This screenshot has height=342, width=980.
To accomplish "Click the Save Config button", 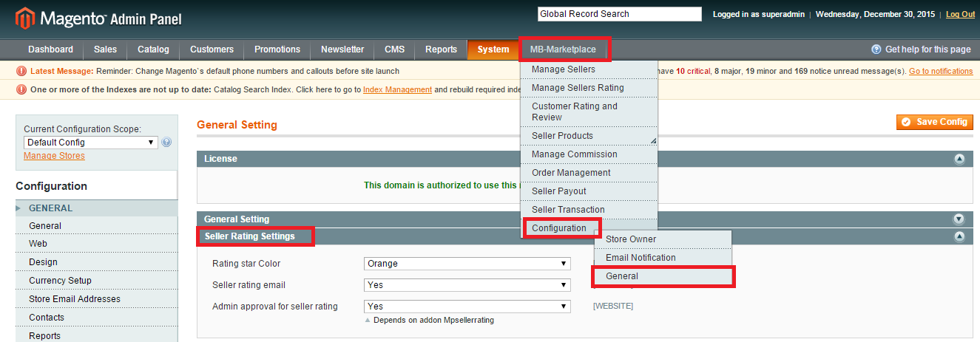I will [x=935, y=122].
